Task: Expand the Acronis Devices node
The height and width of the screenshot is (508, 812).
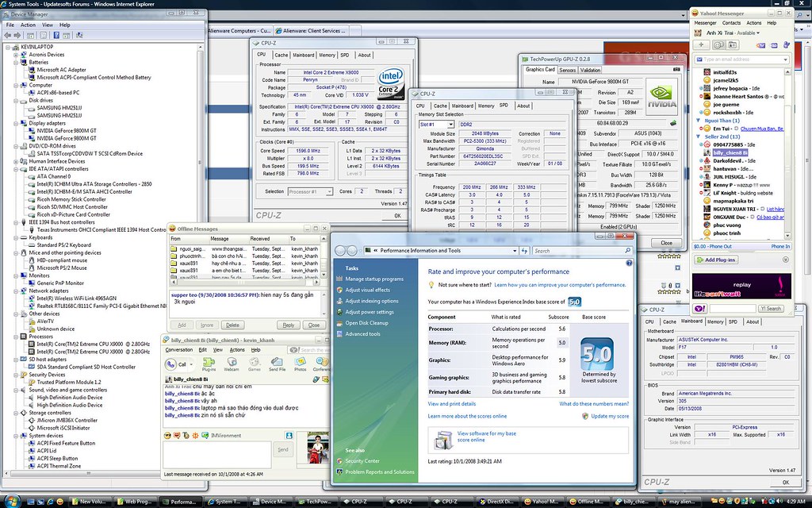Action: [16, 55]
